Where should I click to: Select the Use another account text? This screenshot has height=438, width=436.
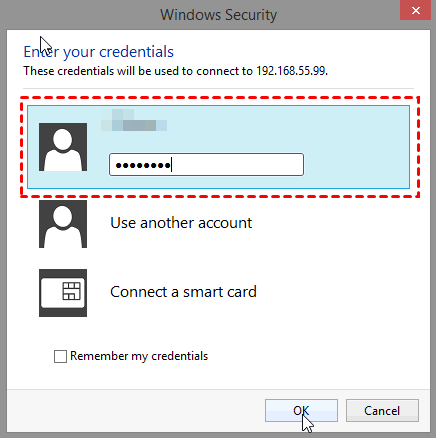click(x=181, y=223)
